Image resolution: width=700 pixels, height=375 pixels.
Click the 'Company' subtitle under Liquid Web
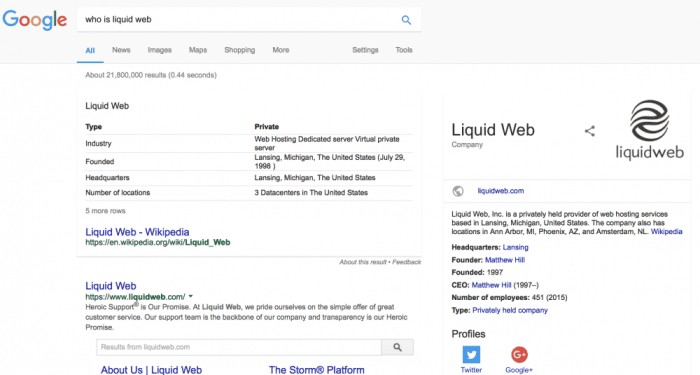tap(467, 145)
